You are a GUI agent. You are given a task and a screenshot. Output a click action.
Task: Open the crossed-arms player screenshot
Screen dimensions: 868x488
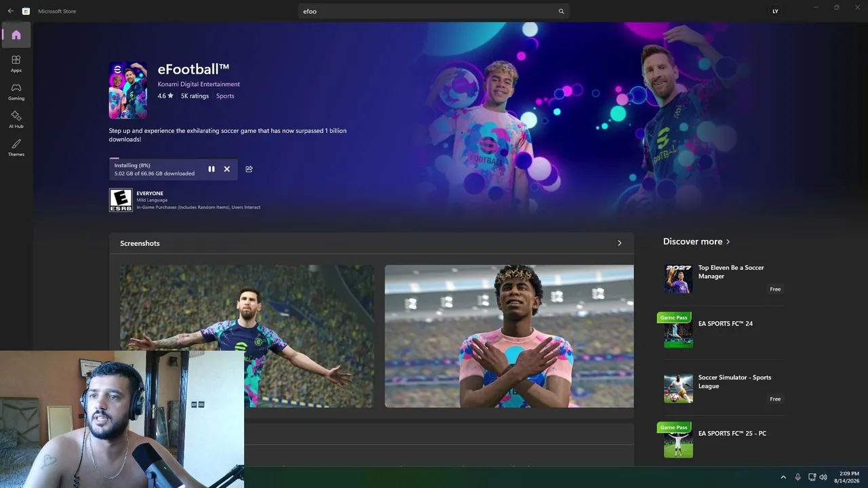pyautogui.click(x=509, y=336)
